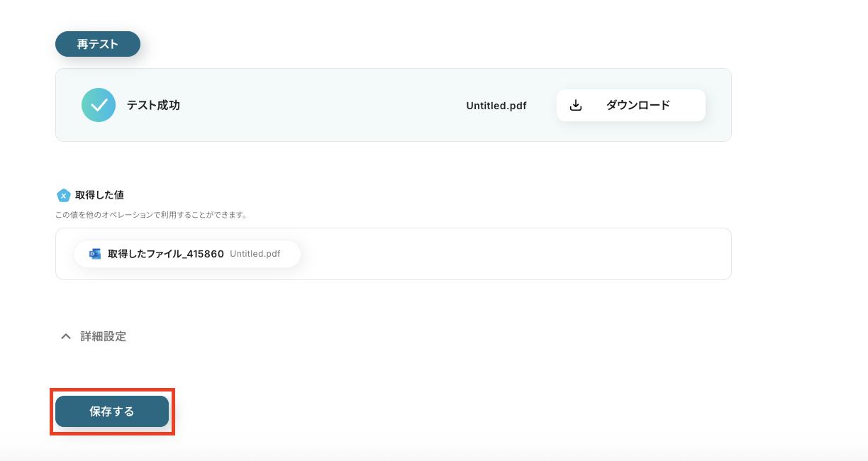Select the 取得した値 heading
868x461 pixels.
tap(99, 195)
